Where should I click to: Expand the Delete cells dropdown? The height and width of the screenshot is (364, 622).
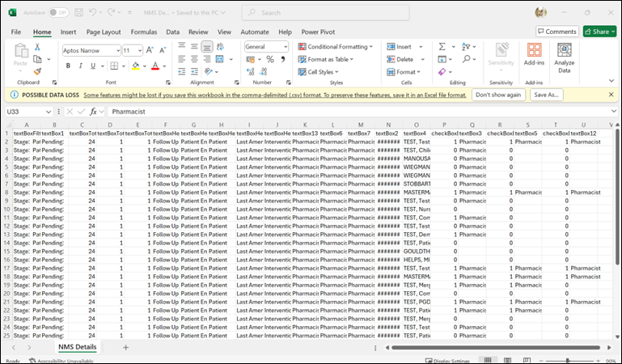point(422,60)
